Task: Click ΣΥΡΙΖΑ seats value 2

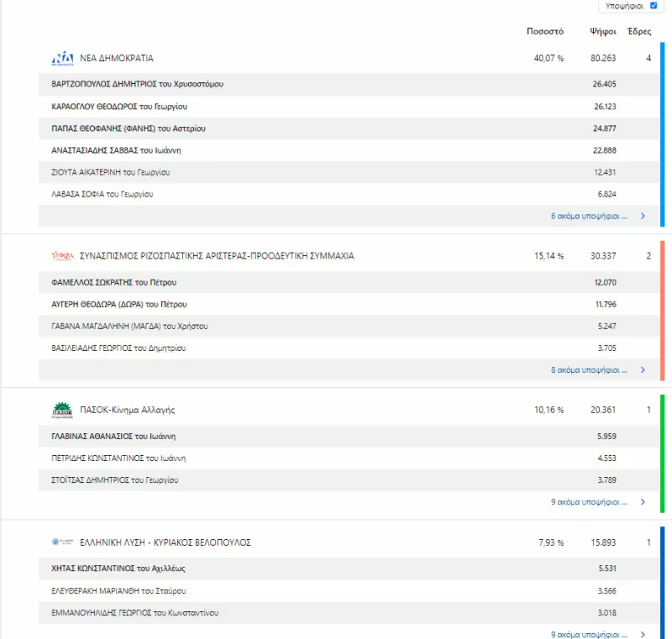Action: click(x=648, y=256)
